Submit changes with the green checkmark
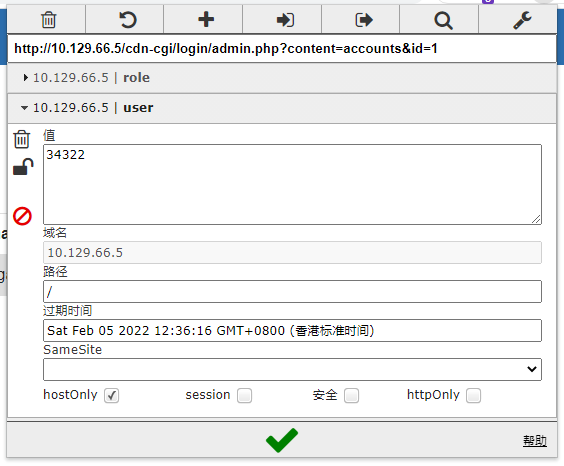Image resolution: width=564 pixels, height=466 pixels. click(x=282, y=440)
